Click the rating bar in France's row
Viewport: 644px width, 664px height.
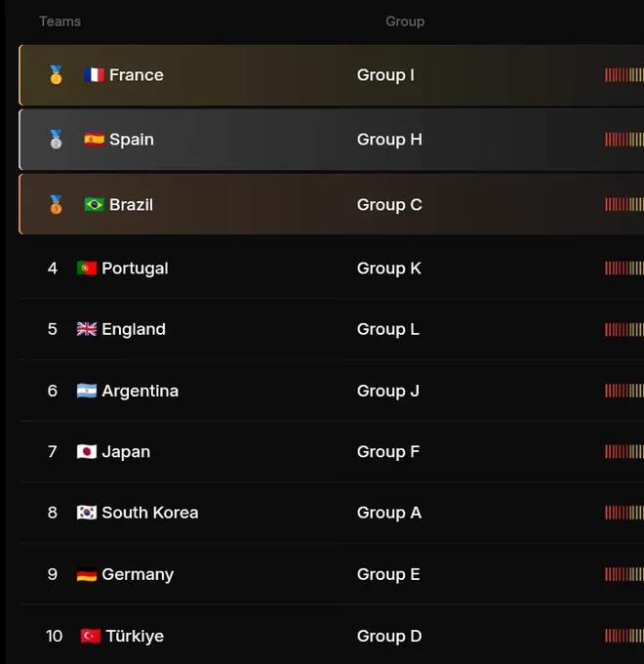624,75
